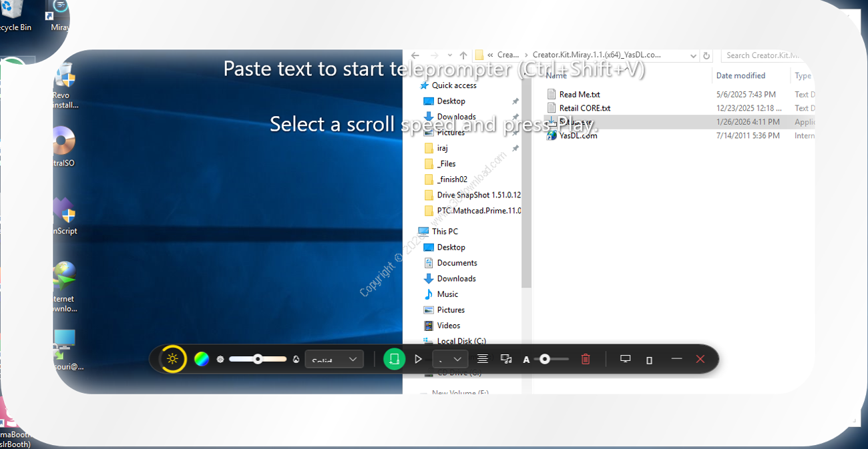Click the portrait phone layout icon
This screenshot has width=868, height=449.
coord(649,360)
